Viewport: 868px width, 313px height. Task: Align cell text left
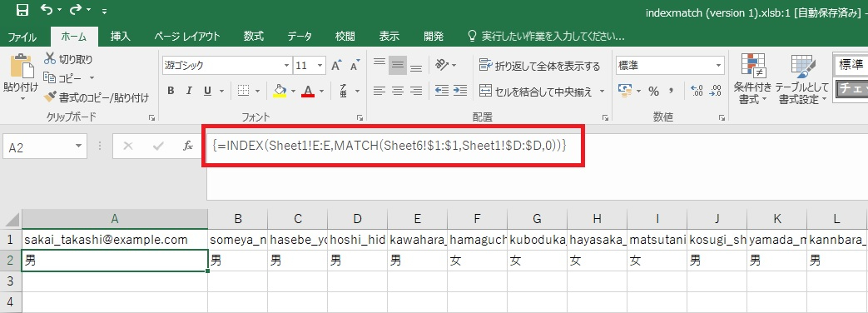tap(379, 90)
